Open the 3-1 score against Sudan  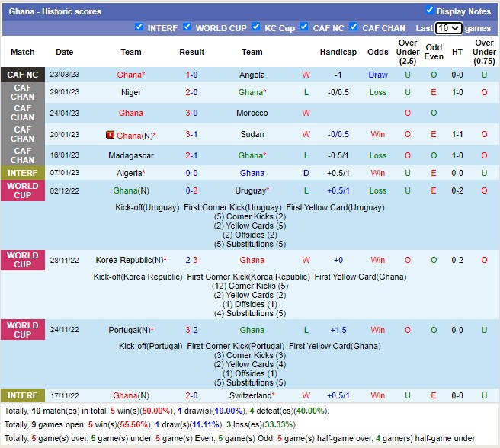click(191, 135)
